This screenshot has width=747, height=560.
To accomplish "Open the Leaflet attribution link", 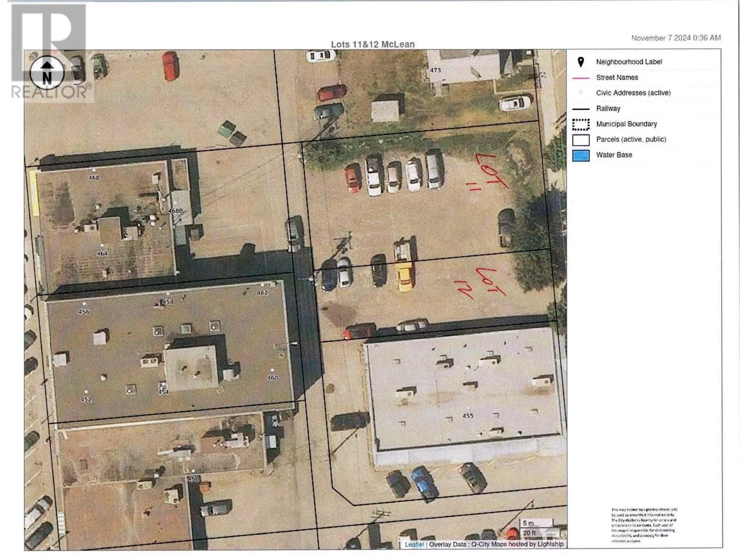I will [x=414, y=544].
